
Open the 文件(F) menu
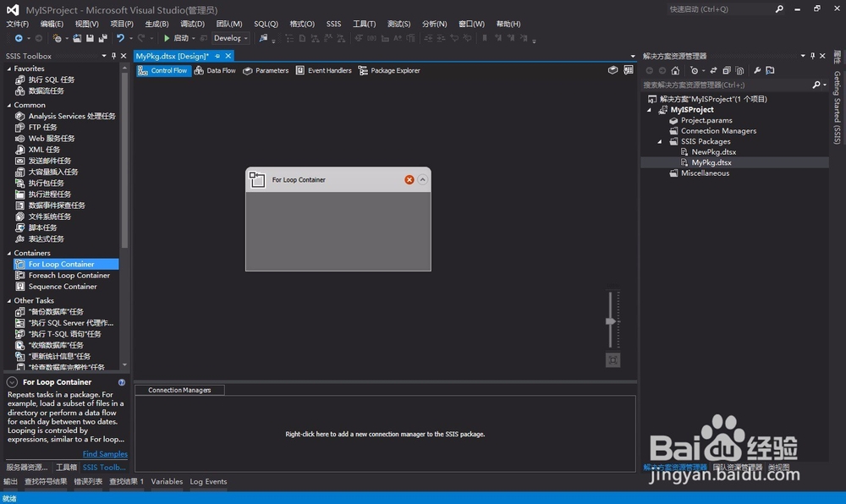point(17,24)
